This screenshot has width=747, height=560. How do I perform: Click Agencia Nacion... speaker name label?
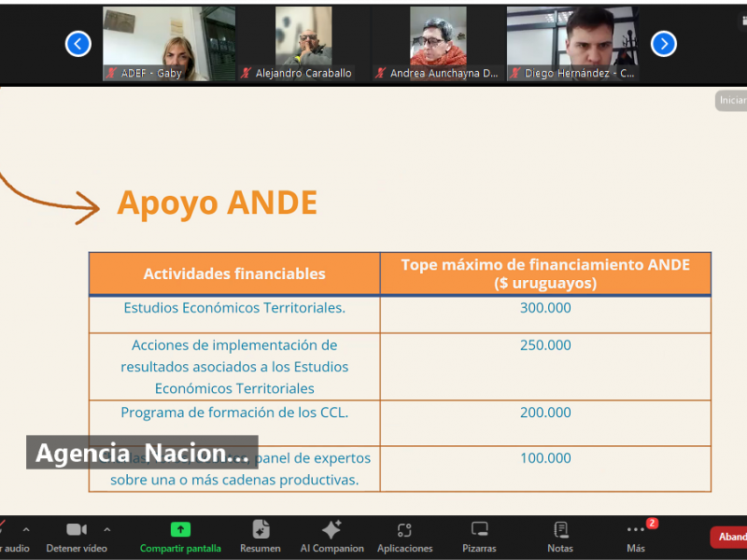[142, 453]
